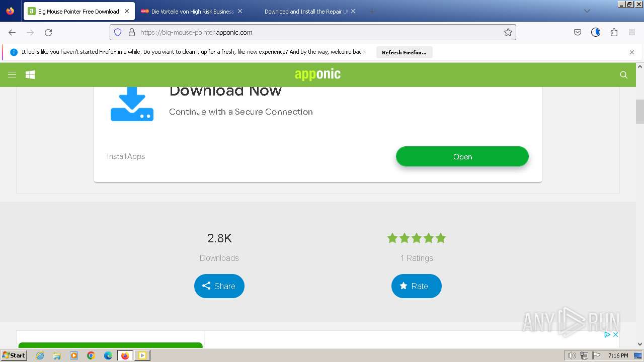
Task: Click the site security padlock icon
Action: point(132,32)
